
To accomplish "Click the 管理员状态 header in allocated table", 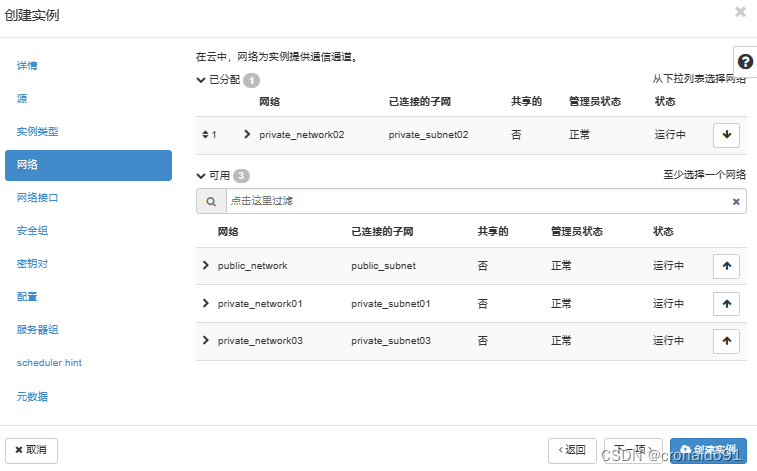I will tap(595, 101).
